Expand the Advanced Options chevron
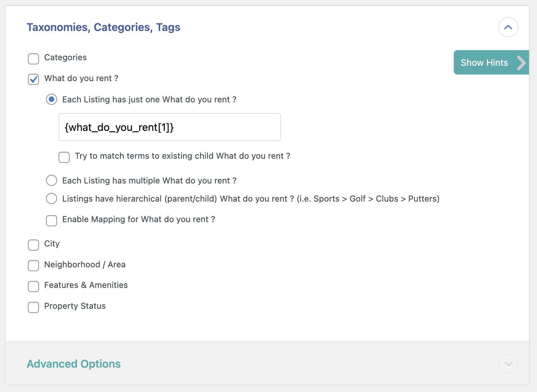The height and width of the screenshot is (392, 537). point(508,364)
